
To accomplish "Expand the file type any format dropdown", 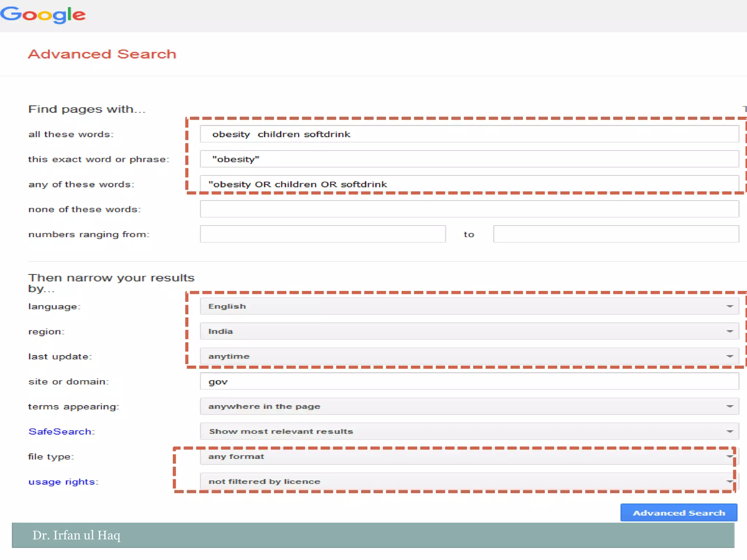I will point(469,456).
